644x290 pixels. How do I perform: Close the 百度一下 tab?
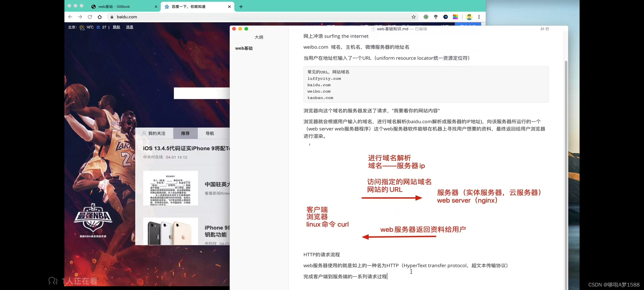[x=229, y=7]
